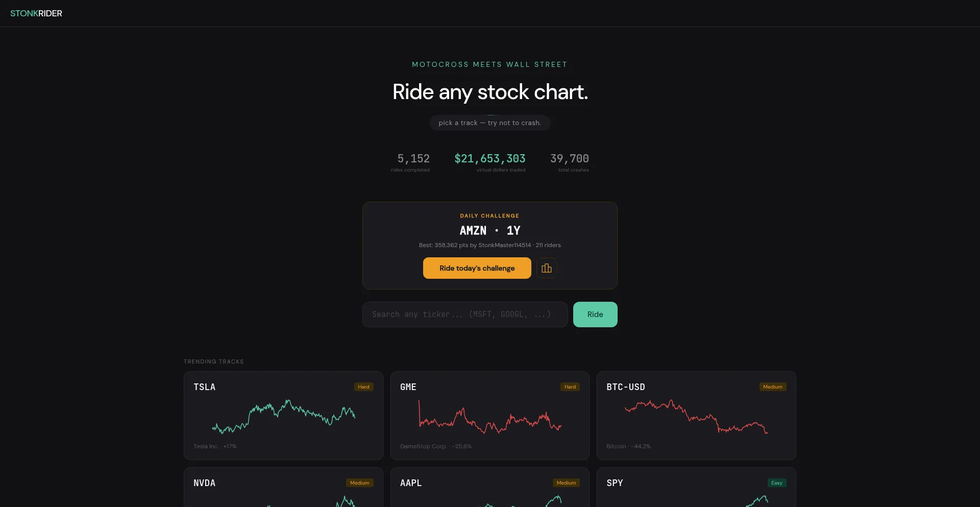Focus the Search any ticker field
This screenshot has height=507, width=980.
point(465,315)
